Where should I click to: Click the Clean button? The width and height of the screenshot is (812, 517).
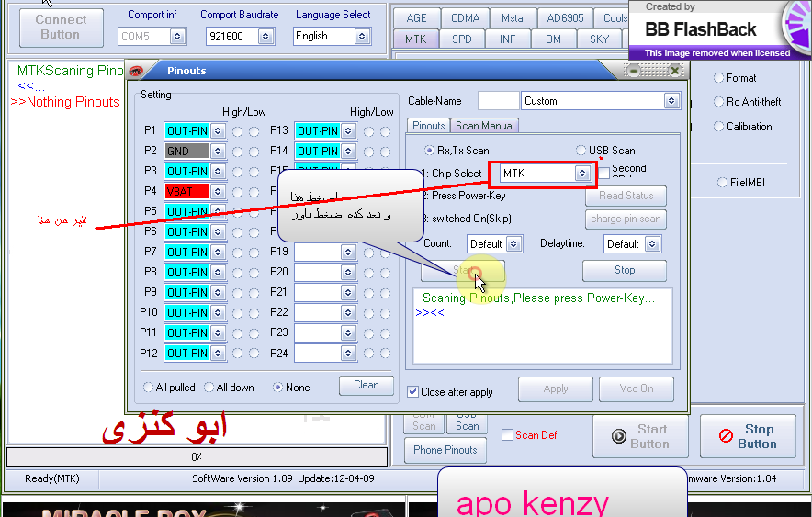pos(367,385)
